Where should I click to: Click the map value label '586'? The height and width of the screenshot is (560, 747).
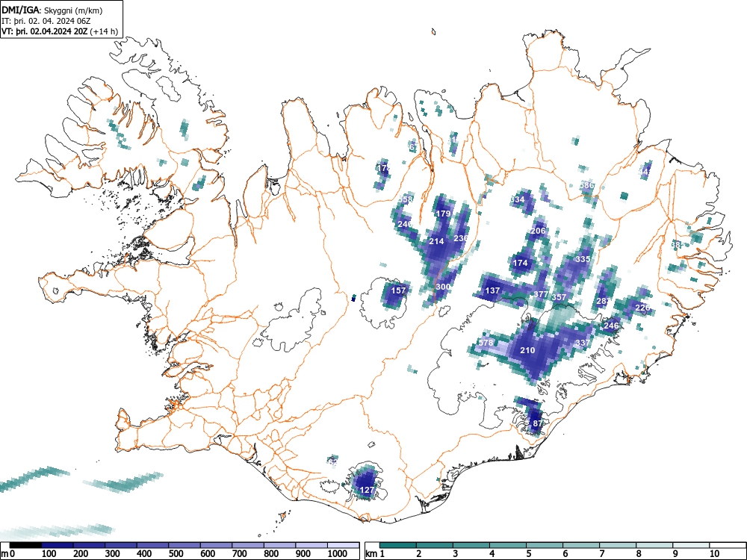coord(587,185)
